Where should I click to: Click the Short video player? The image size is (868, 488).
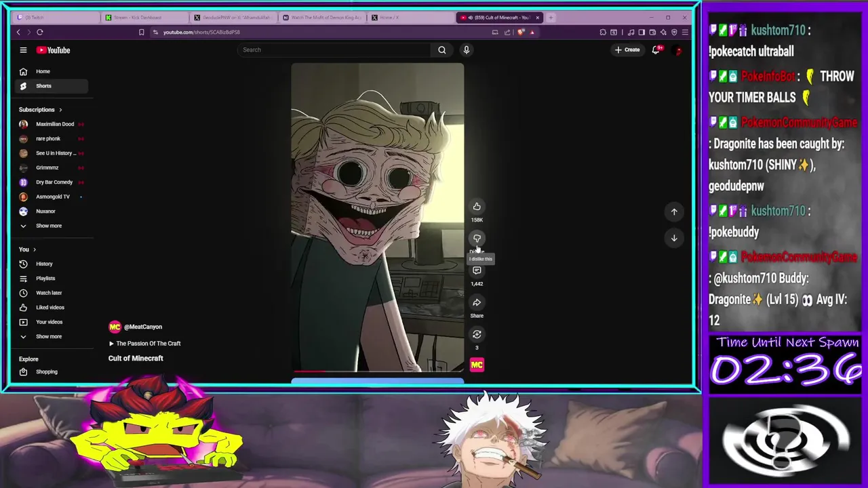point(378,218)
